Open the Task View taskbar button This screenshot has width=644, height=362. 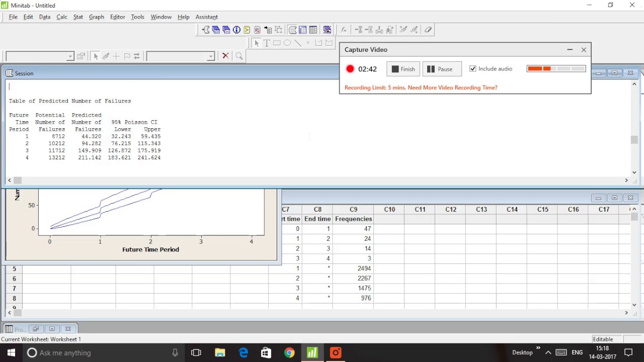[x=196, y=352]
